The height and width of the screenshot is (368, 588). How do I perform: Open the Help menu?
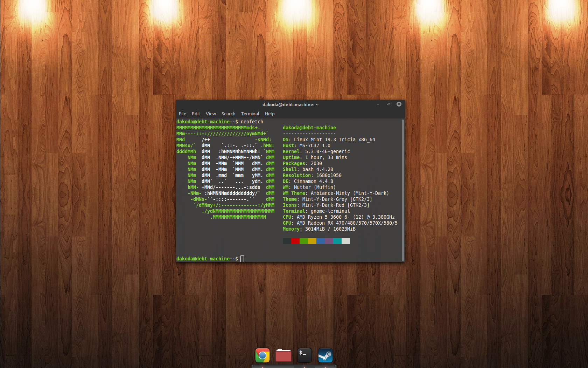tap(269, 114)
